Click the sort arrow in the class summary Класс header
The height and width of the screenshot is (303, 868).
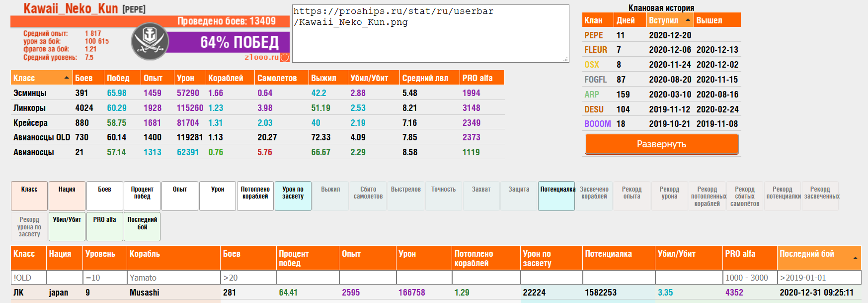pos(67,78)
